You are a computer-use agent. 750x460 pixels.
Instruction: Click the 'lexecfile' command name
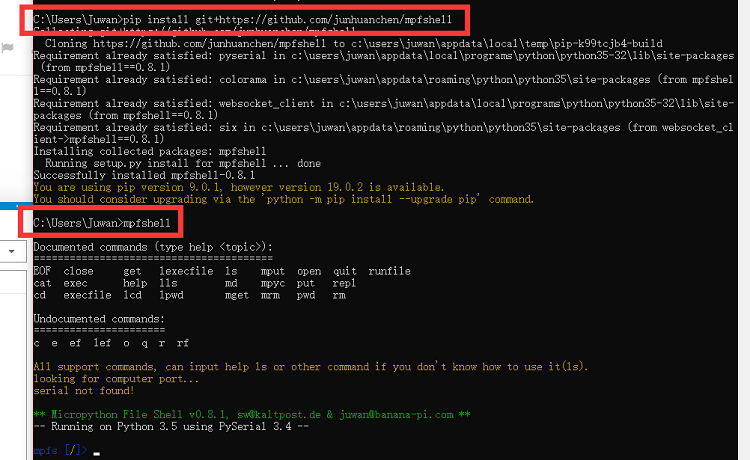186,271
